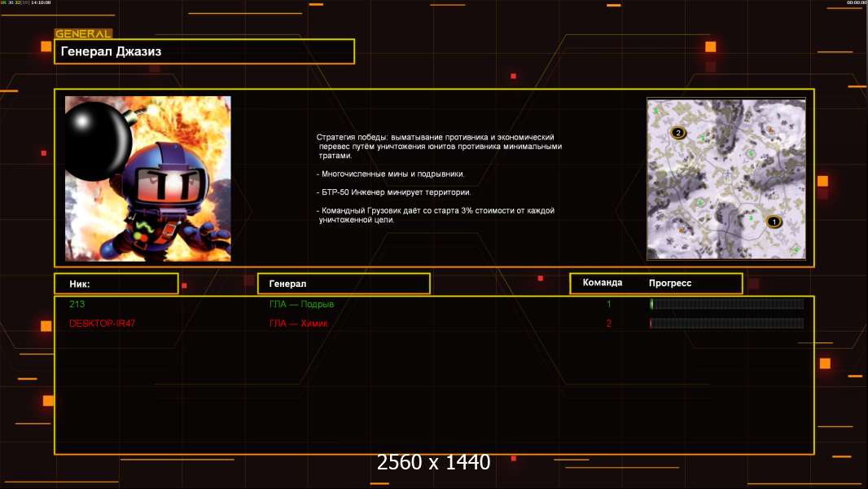Click the loading progress bar of DESKTOP-IR47

(727, 324)
